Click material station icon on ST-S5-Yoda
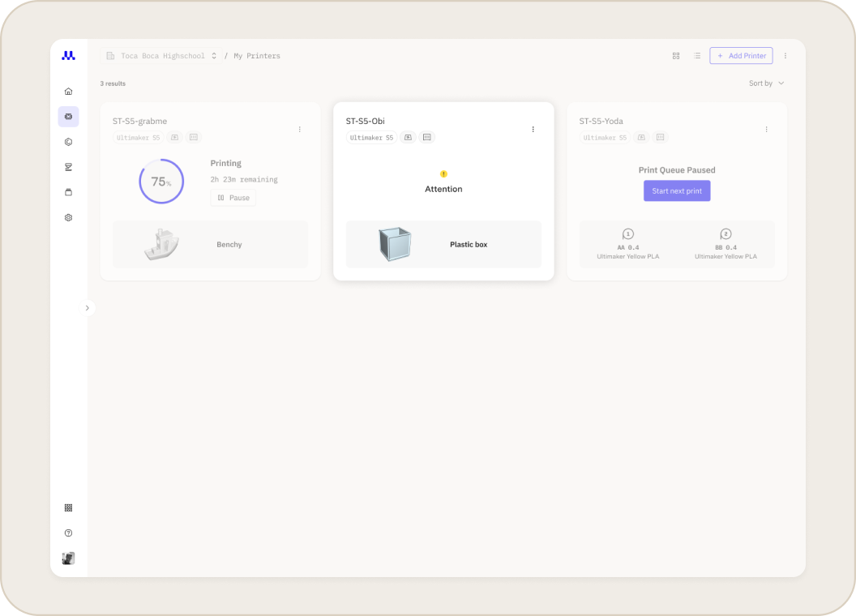Viewport: 856px width, 616px height. 661,138
